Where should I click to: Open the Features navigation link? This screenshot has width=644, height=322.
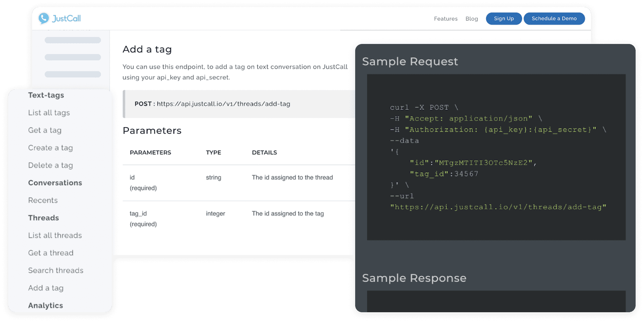click(x=446, y=19)
